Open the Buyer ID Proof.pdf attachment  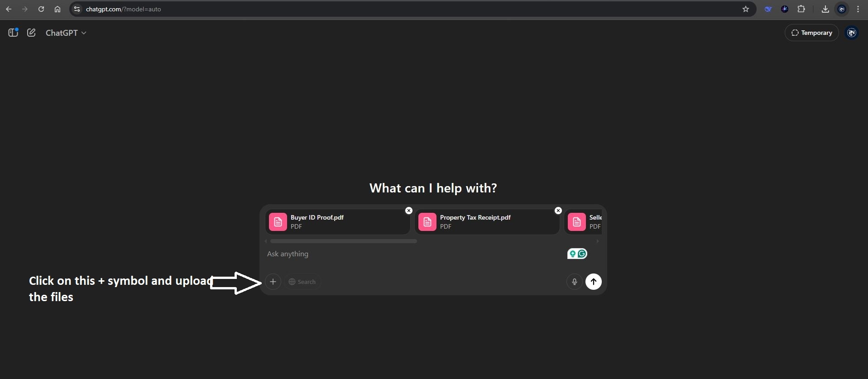point(337,222)
